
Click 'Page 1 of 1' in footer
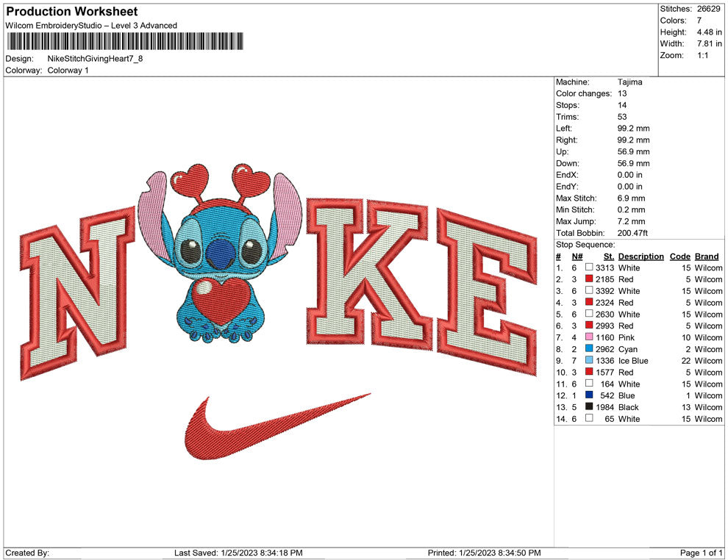pos(701,553)
